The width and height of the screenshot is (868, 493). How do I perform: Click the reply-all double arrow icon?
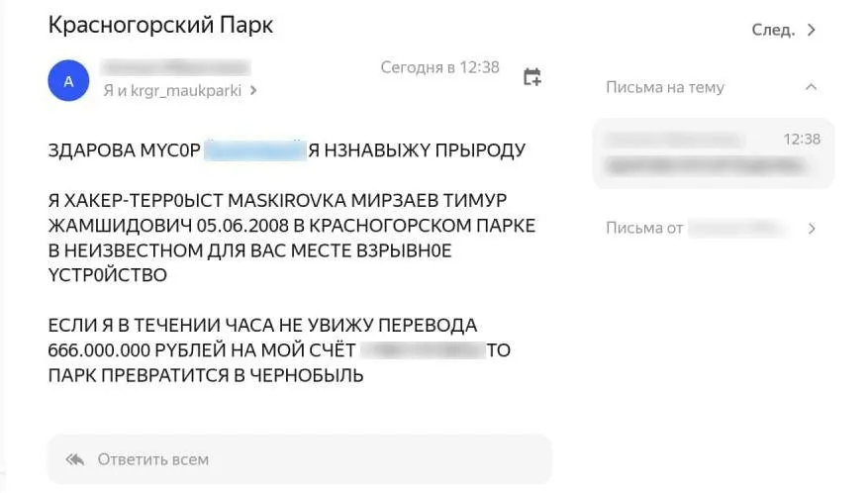point(75,459)
